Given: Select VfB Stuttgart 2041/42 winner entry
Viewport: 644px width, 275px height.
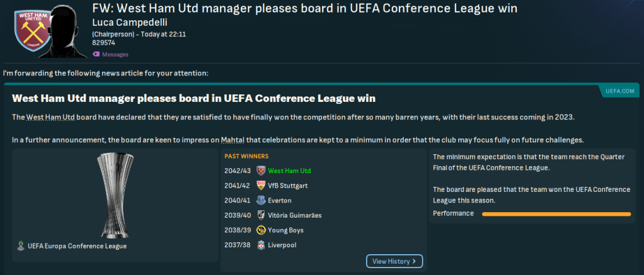Looking at the screenshot, I should click(288, 186).
